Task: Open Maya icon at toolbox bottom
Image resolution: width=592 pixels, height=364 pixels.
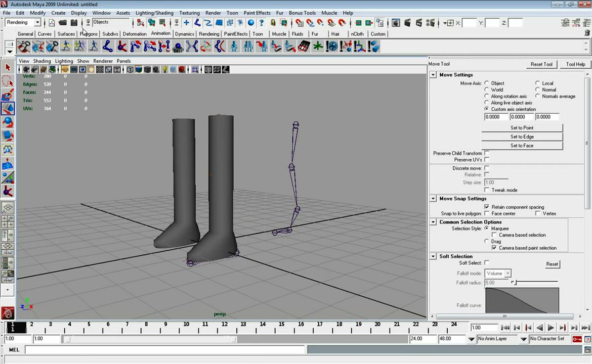Action: (8, 313)
